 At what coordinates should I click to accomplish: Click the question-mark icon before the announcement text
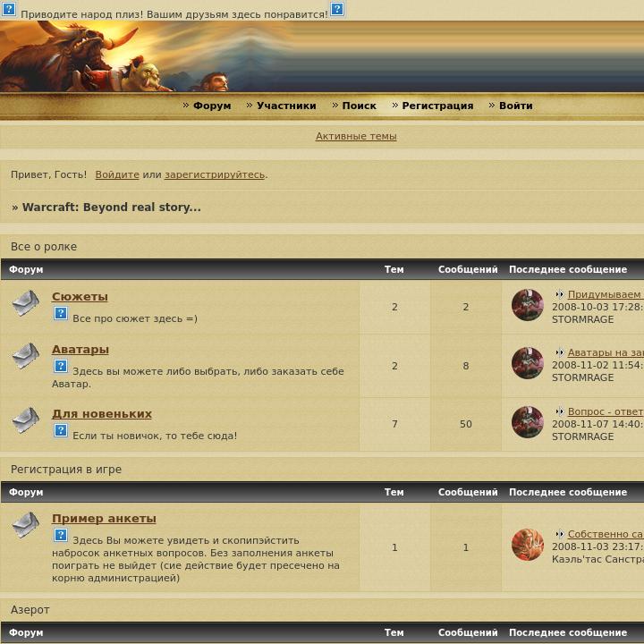9,9
